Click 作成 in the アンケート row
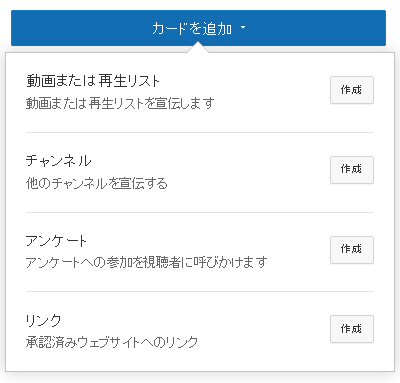 coord(352,250)
